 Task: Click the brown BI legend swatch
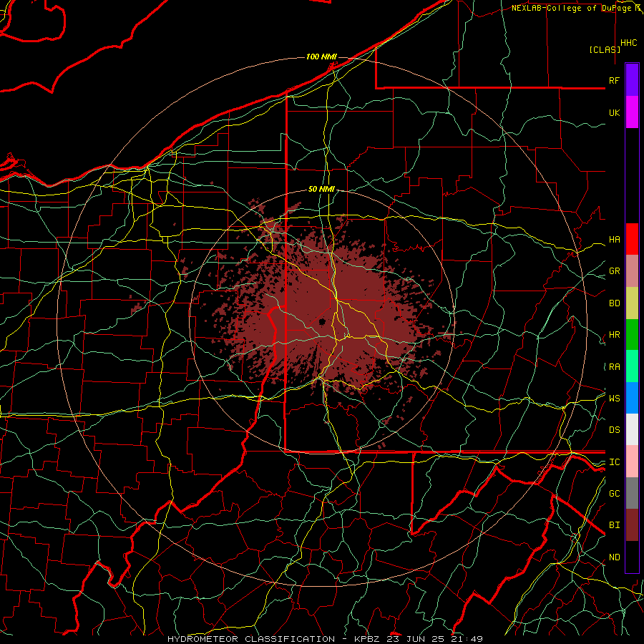632,525
